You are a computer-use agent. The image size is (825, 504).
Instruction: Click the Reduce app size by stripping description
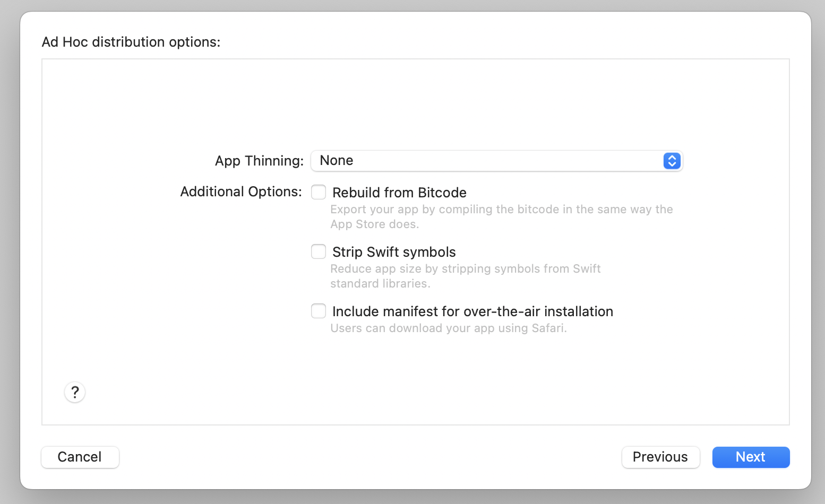[466, 268]
